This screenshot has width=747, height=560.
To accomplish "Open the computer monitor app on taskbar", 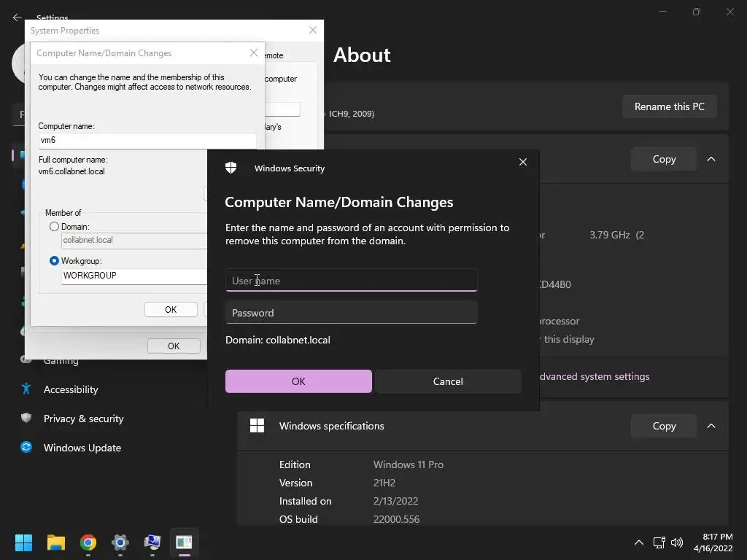I will click(x=152, y=542).
